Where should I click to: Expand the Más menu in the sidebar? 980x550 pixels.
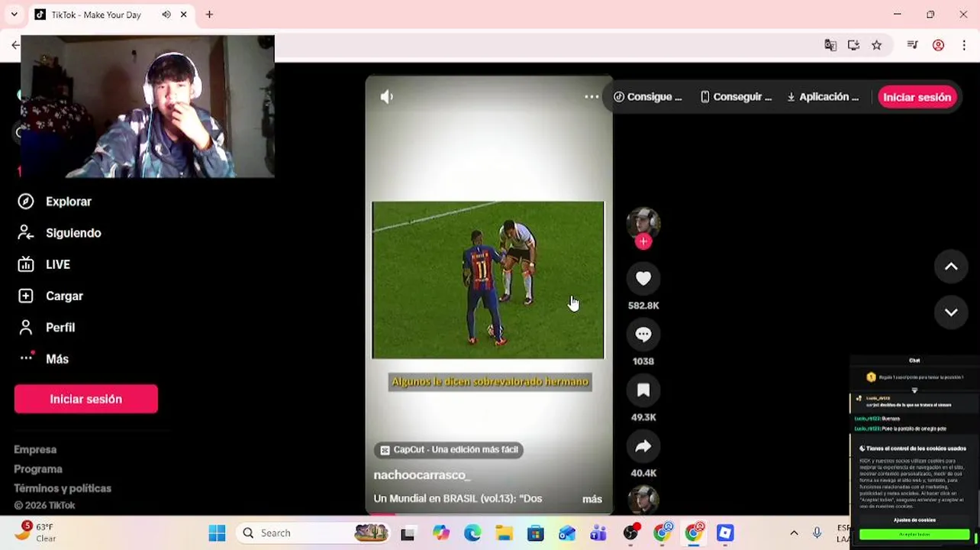point(44,359)
